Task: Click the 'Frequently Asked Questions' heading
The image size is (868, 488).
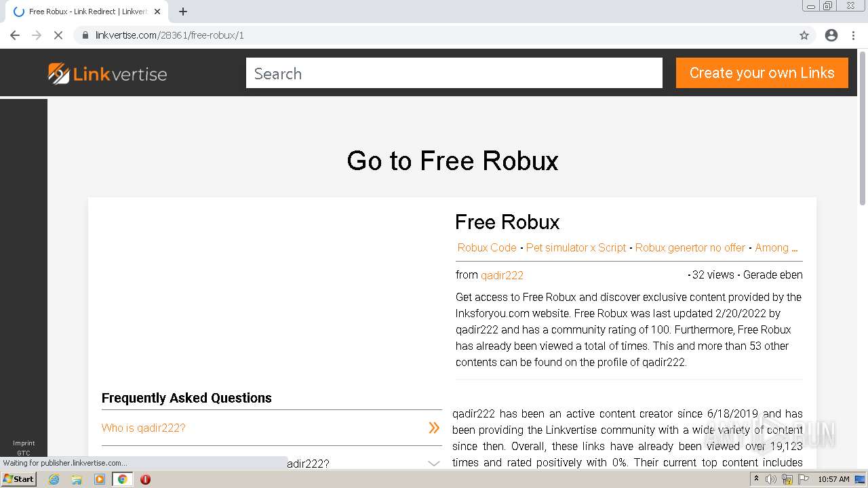Action: [x=186, y=398]
